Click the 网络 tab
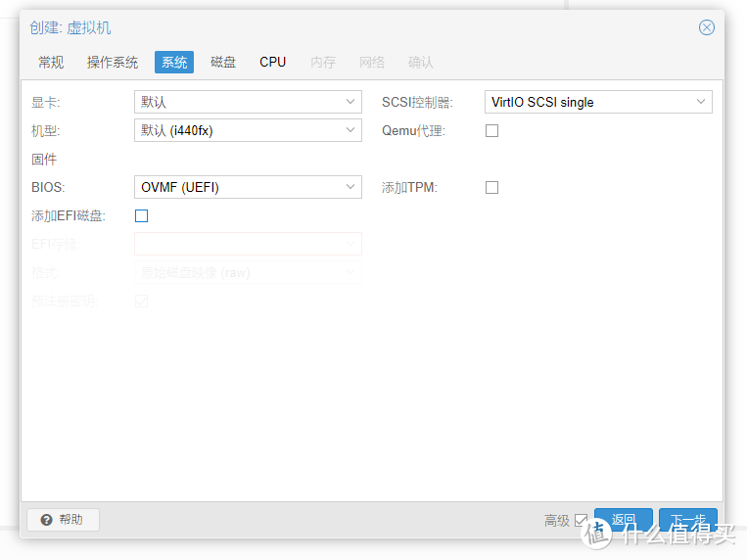This screenshot has width=747, height=560. point(372,62)
